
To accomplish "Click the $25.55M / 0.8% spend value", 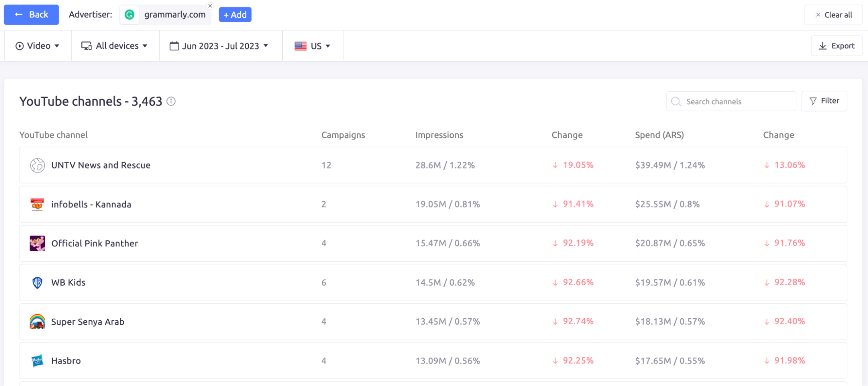I will tap(667, 204).
